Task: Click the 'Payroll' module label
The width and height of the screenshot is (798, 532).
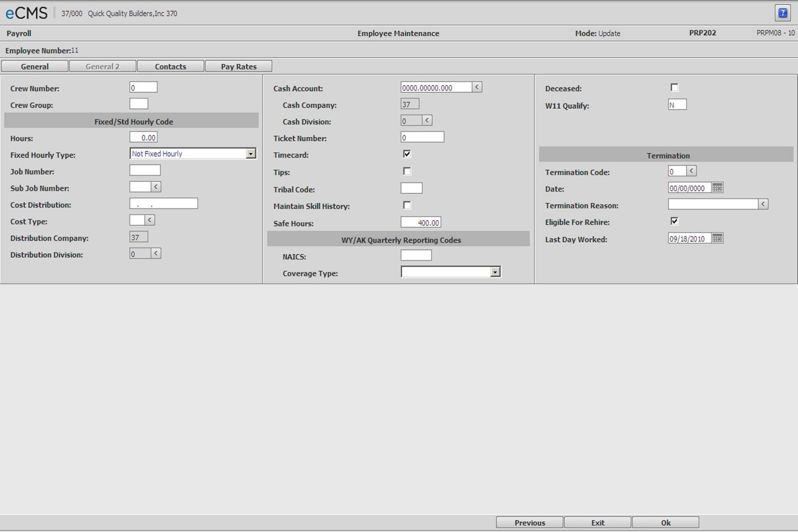Action: tap(19, 33)
